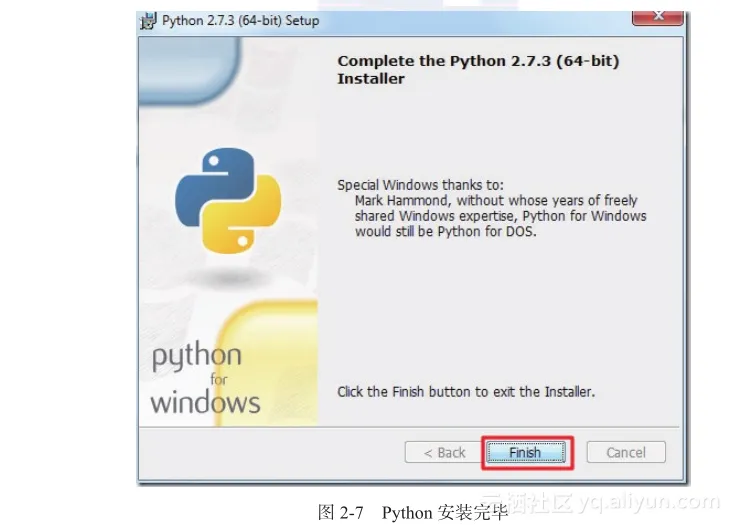Click the 'Special Windows thanks to:' line
Viewport: 731px width, 525px height.
(x=421, y=185)
